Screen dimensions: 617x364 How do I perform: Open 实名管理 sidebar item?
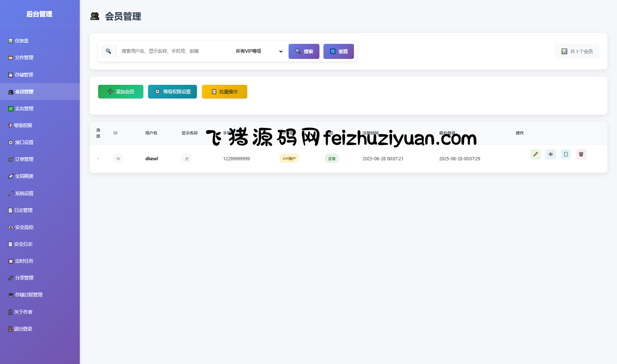pyautogui.click(x=24, y=109)
